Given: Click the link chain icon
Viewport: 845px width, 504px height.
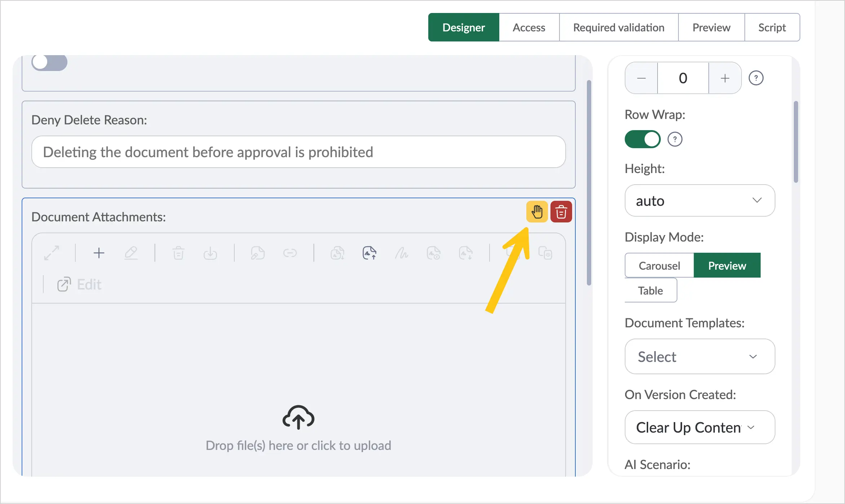Looking at the screenshot, I should pos(290,253).
